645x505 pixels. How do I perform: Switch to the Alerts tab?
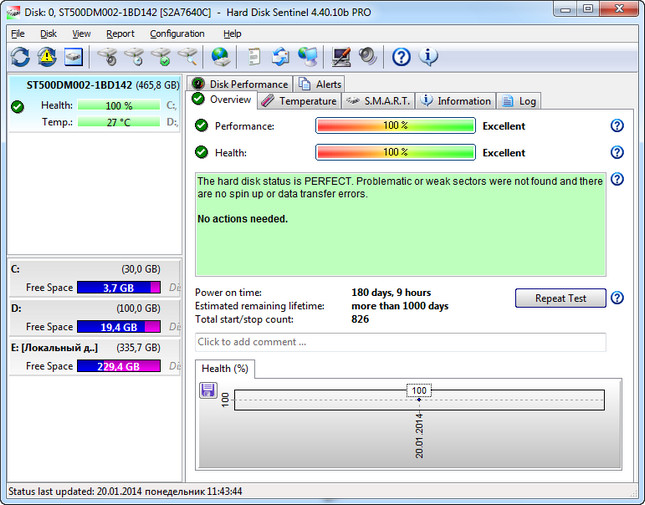tap(320, 84)
